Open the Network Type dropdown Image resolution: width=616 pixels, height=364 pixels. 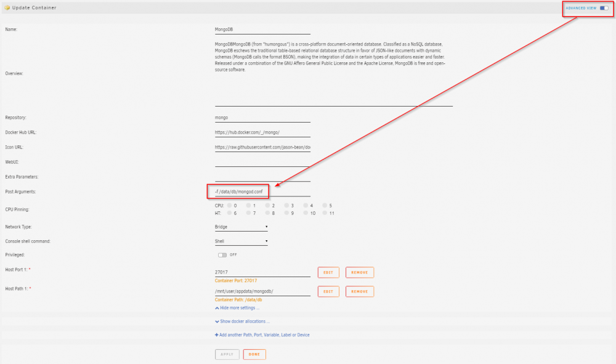point(241,227)
